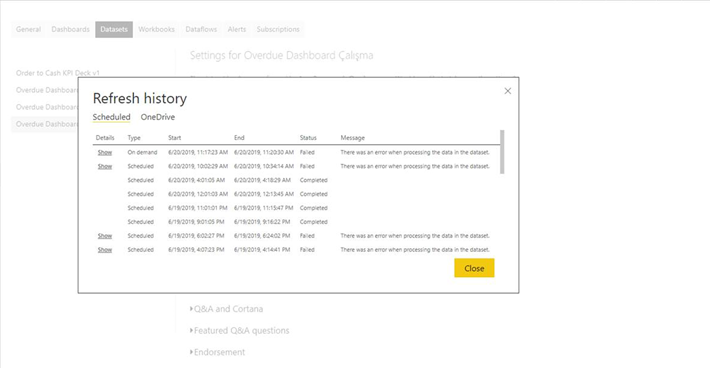Click the refresh history scrollbar thumb

502,152
